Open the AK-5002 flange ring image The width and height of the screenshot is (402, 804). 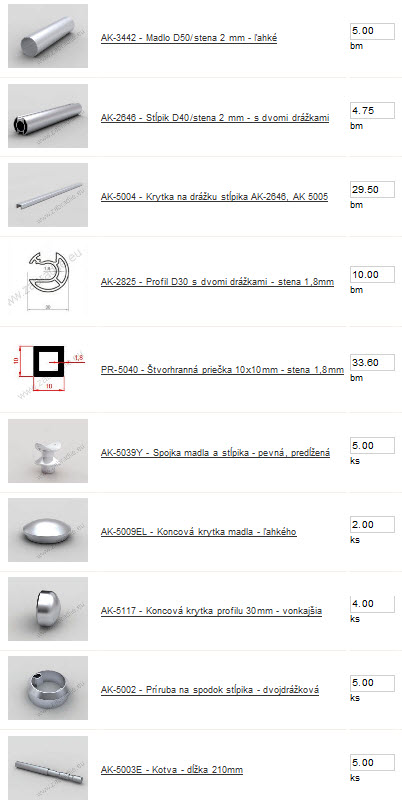[x=48, y=688]
